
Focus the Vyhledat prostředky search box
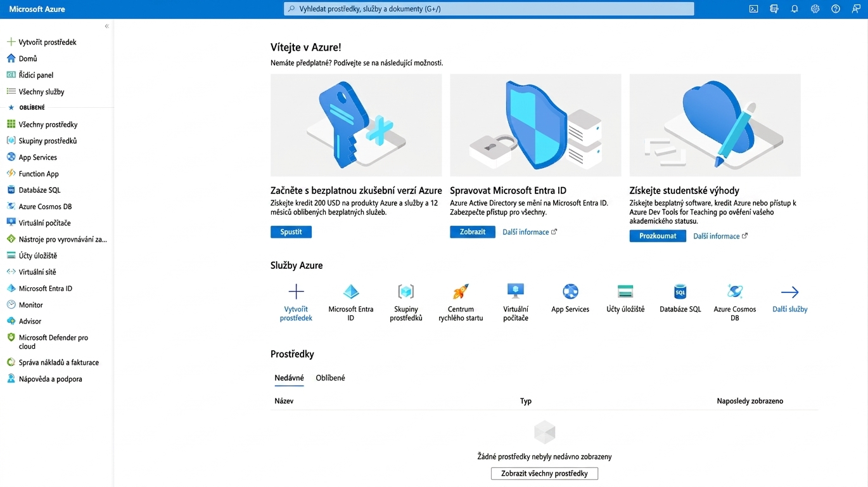489,9
